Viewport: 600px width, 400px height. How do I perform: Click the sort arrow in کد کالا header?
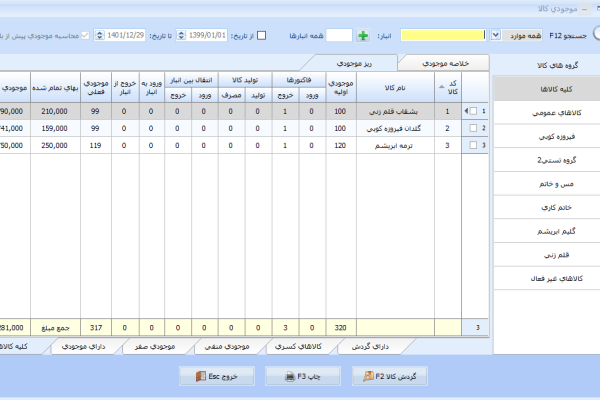pyautogui.click(x=442, y=87)
